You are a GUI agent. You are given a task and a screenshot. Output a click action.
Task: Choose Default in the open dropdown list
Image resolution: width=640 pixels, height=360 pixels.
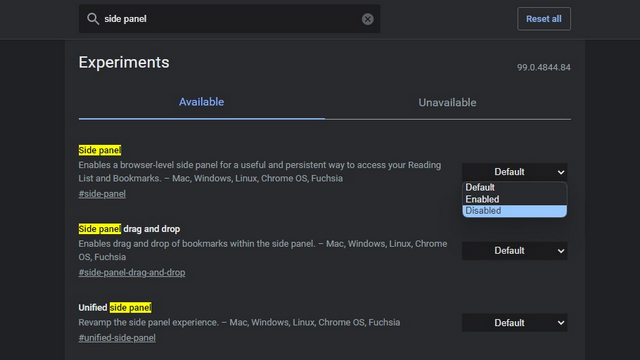pyautogui.click(x=514, y=187)
